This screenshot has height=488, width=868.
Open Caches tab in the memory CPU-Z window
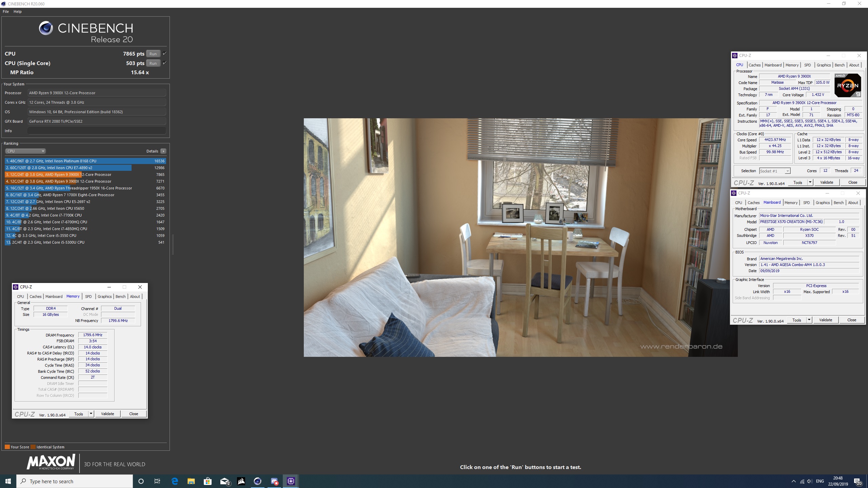tap(35, 297)
